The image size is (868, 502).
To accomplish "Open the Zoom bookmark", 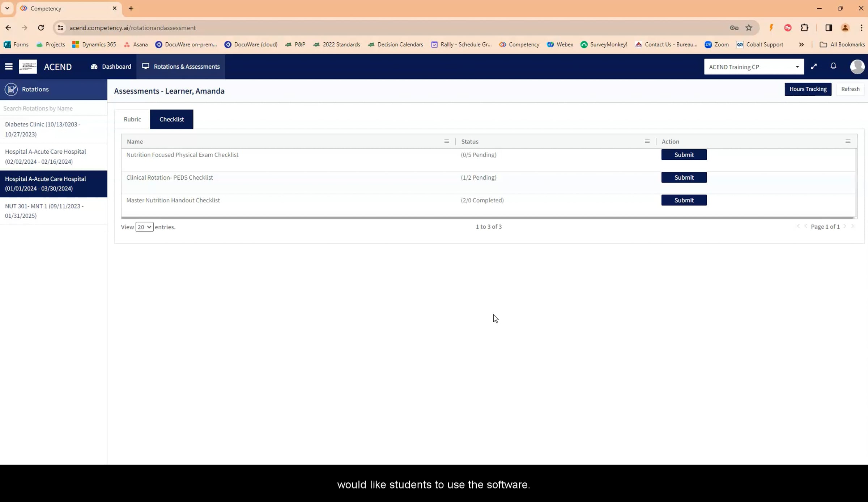I will point(716,44).
